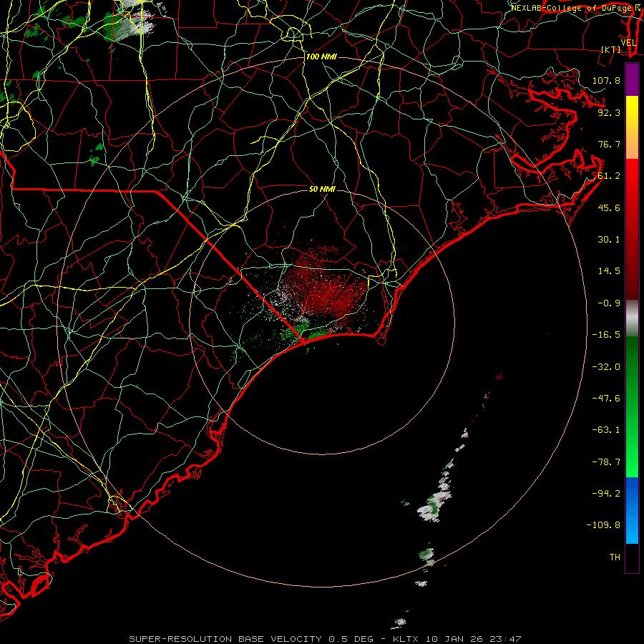Click the -47.6 velocity scale value
This screenshot has height=644, width=644.
606,399
